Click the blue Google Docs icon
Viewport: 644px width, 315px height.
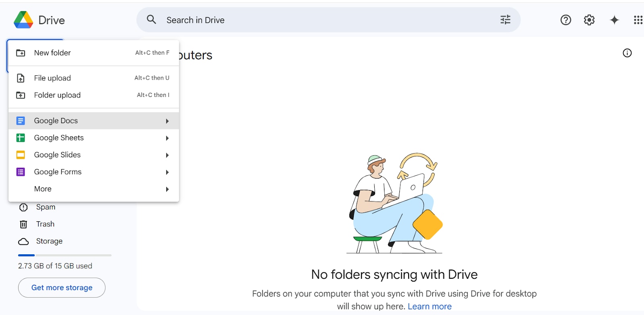click(21, 121)
